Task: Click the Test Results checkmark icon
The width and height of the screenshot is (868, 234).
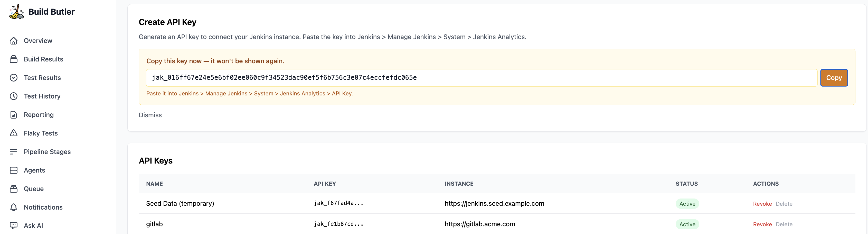Action: (x=13, y=78)
